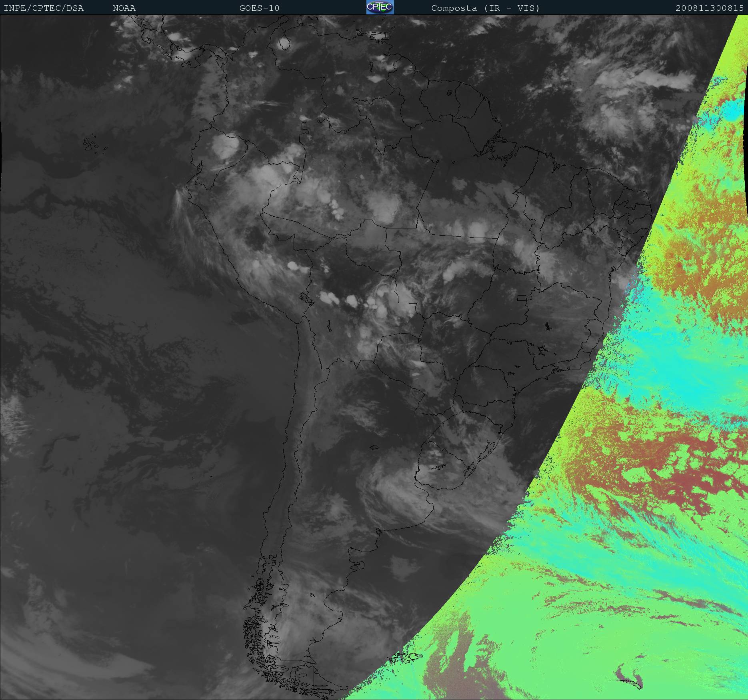Select the Composta (IR - VIS) title
Screen dimensions: 748x700
486,8
